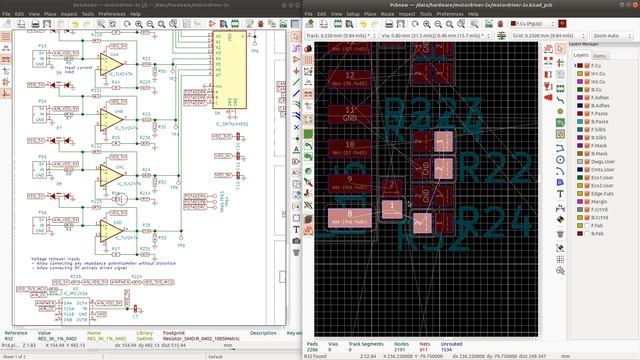Click the yellow SN74LV4052 IC symbol in schematic

pos(230,69)
